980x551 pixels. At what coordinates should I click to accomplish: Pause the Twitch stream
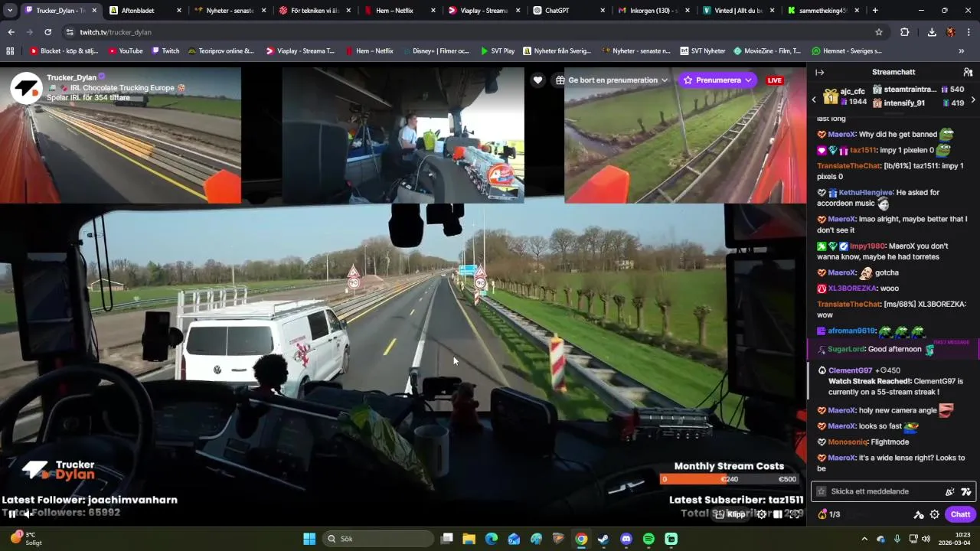(11, 514)
